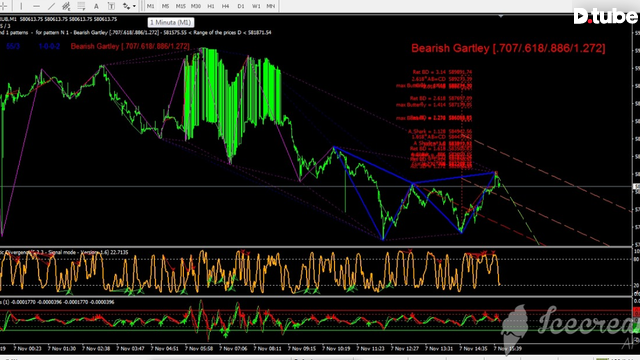This screenshot has height=360, width=640.
Task: Select the crosshair cursor tool
Action: [x=4, y=6]
